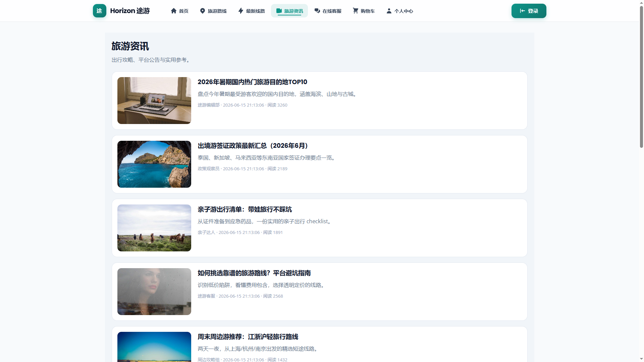This screenshot has height=362, width=644.
Task: Click summary 泰国、新加坡、马来西亚等东南亚国家签证办理要点一览
Action: tap(267, 158)
